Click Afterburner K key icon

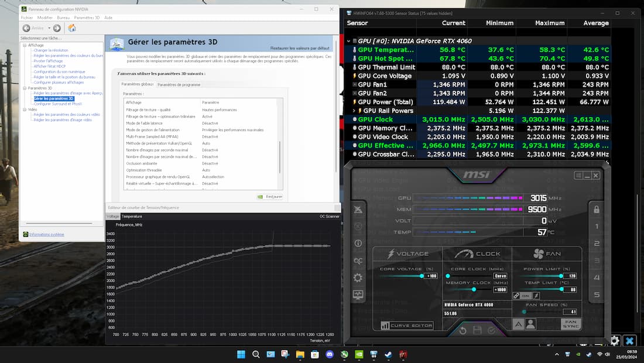pos(358,226)
